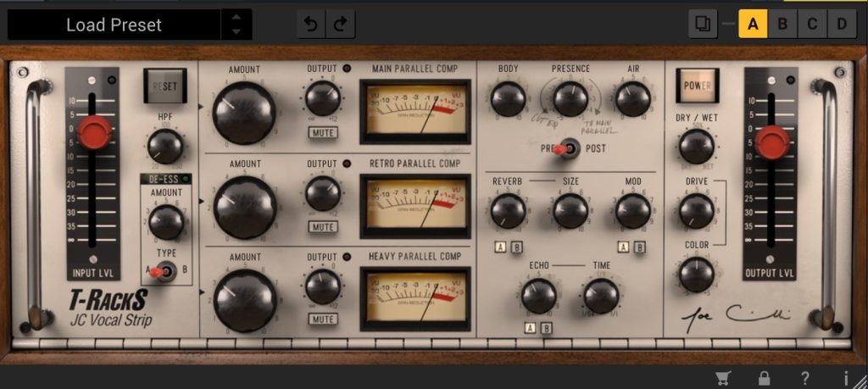This screenshot has height=389, width=868.
Task: Open the Load Preset dropdown
Action: (x=114, y=25)
